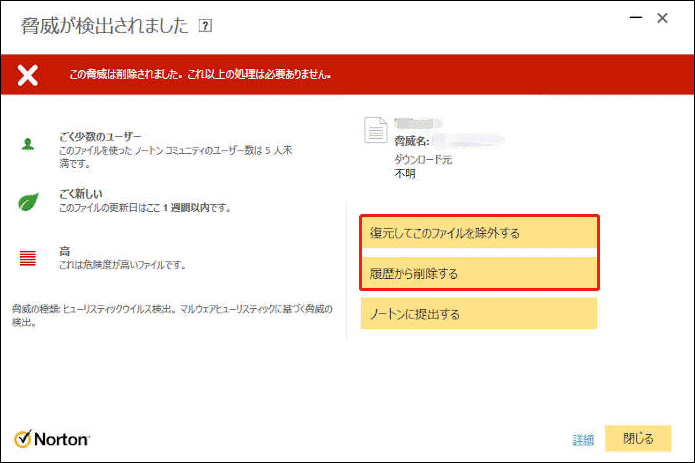This screenshot has height=463, width=695.
Task: Select 復元してこのファイルを除外する
Action: click(479, 233)
